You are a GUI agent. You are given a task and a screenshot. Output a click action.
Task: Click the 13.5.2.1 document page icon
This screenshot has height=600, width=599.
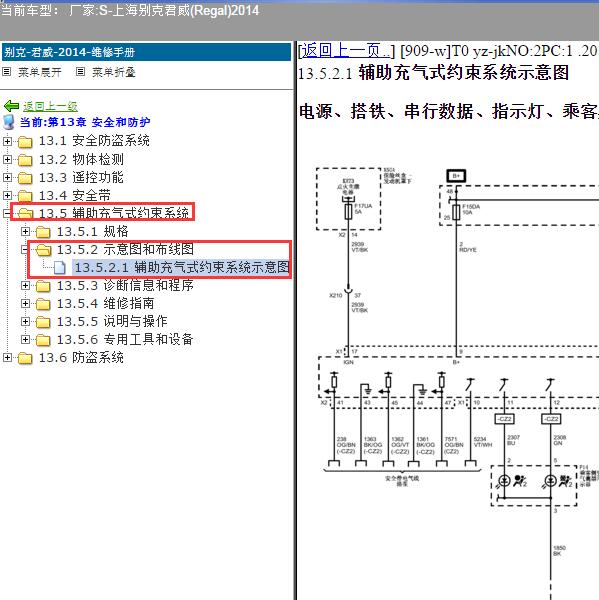tap(59, 267)
